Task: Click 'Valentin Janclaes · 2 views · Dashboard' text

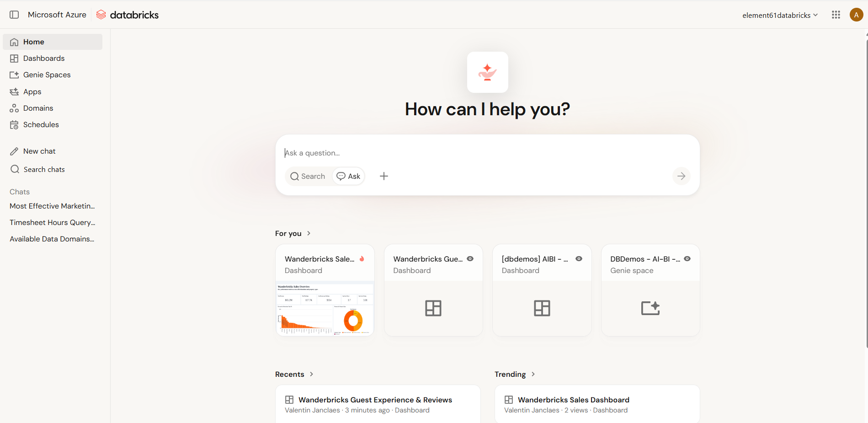Action: [566, 410]
